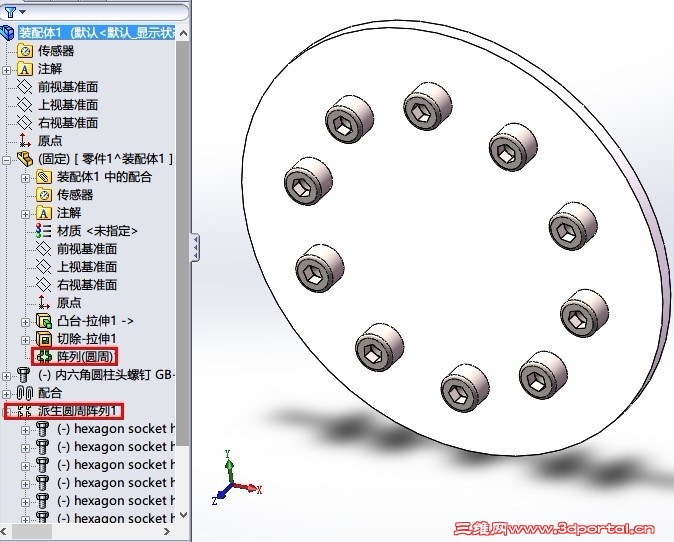Image resolution: width=674 pixels, height=542 pixels.
Task: Select the 原点 origin icon inside 零件1
Action: pos(43,303)
